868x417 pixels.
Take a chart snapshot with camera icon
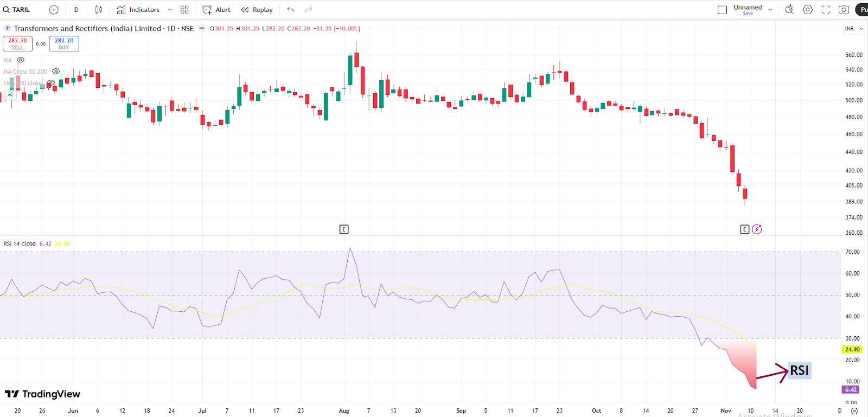[844, 10]
